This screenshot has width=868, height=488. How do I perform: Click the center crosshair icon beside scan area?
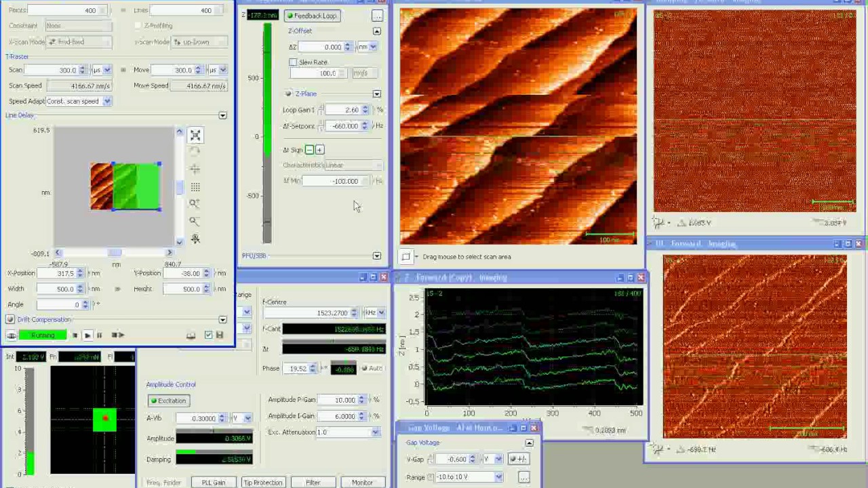point(195,169)
